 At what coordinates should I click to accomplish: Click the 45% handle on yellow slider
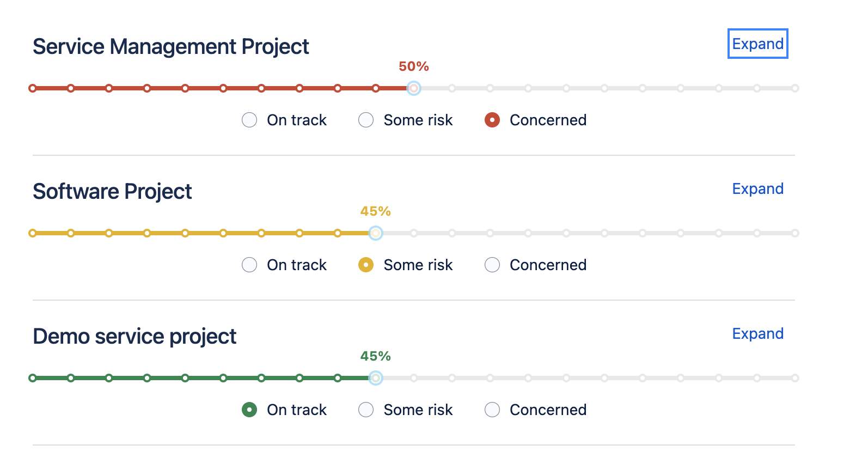[376, 233]
